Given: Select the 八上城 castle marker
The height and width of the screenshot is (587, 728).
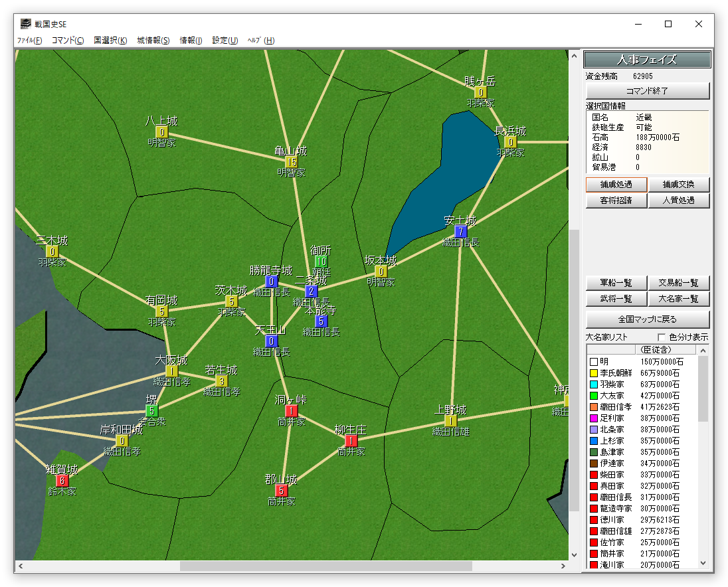Looking at the screenshot, I should coord(161,131).
